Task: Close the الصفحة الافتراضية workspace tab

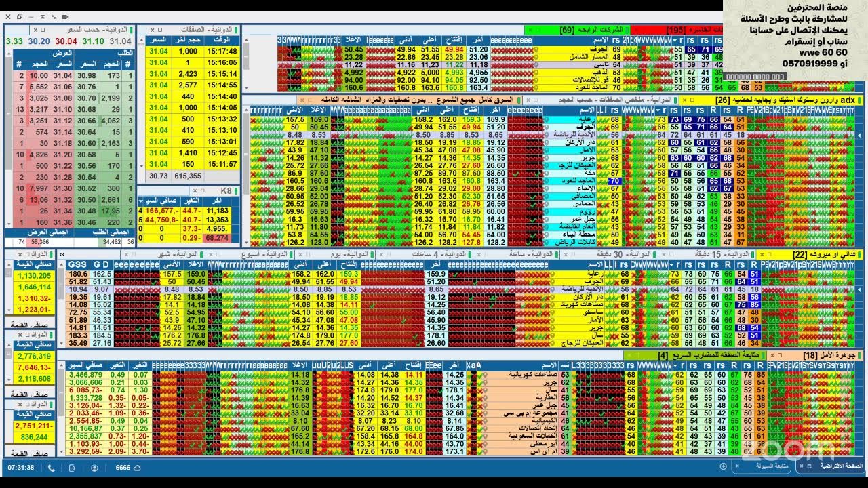Action: point(801,466)
